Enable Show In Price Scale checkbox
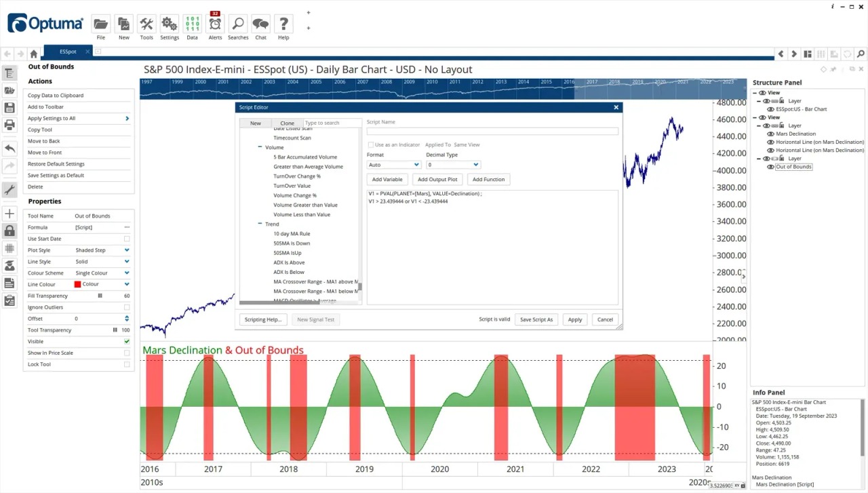This screenshot has width=868, height=493. tap(127, 353)
